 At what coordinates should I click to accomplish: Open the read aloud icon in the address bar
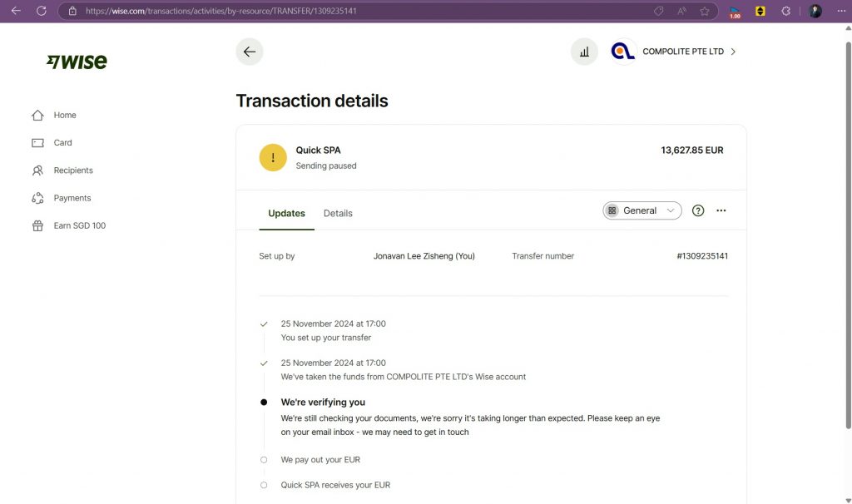pos(682,11)
